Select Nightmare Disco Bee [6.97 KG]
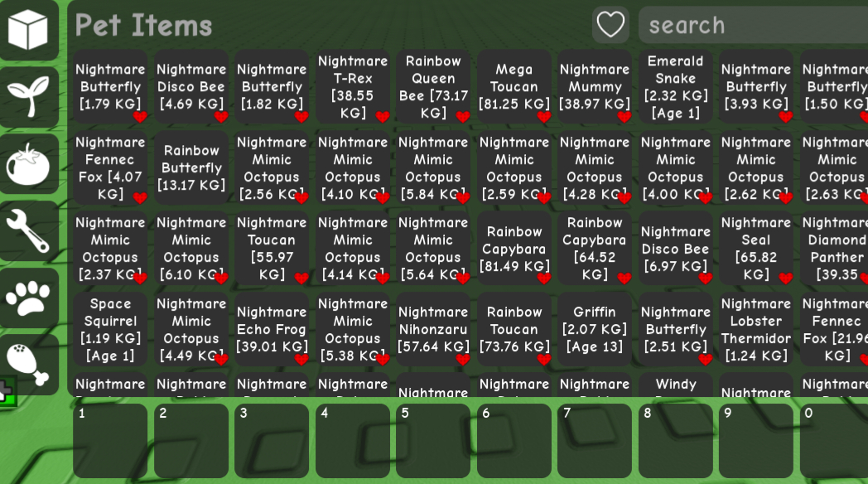 tap(675, 248)
